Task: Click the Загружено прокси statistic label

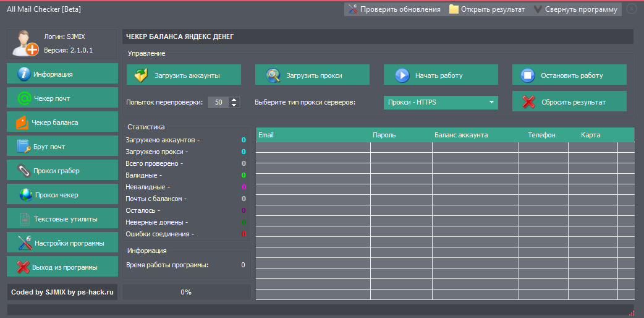Action: pos(157,152)
